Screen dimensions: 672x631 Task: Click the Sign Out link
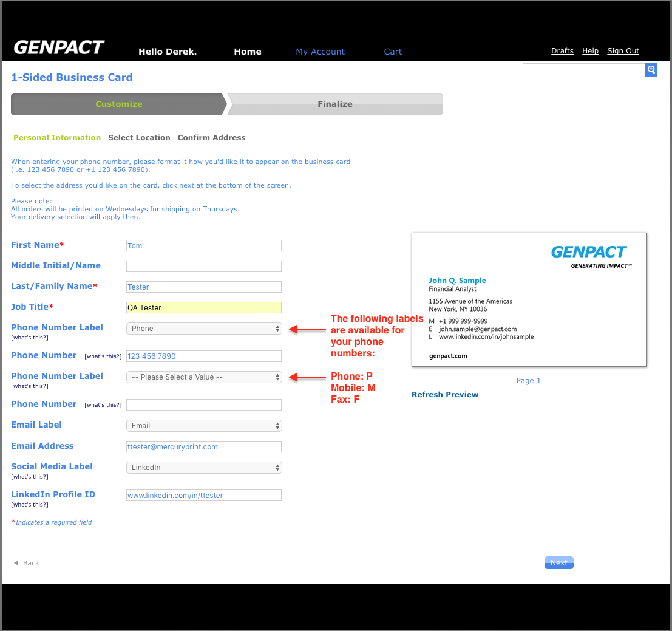(x=623, y=51)
